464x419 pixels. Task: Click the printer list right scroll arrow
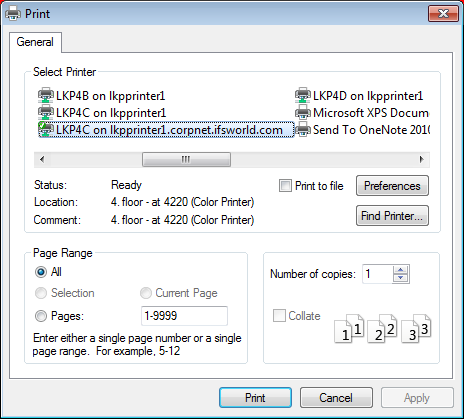point(422,159)
